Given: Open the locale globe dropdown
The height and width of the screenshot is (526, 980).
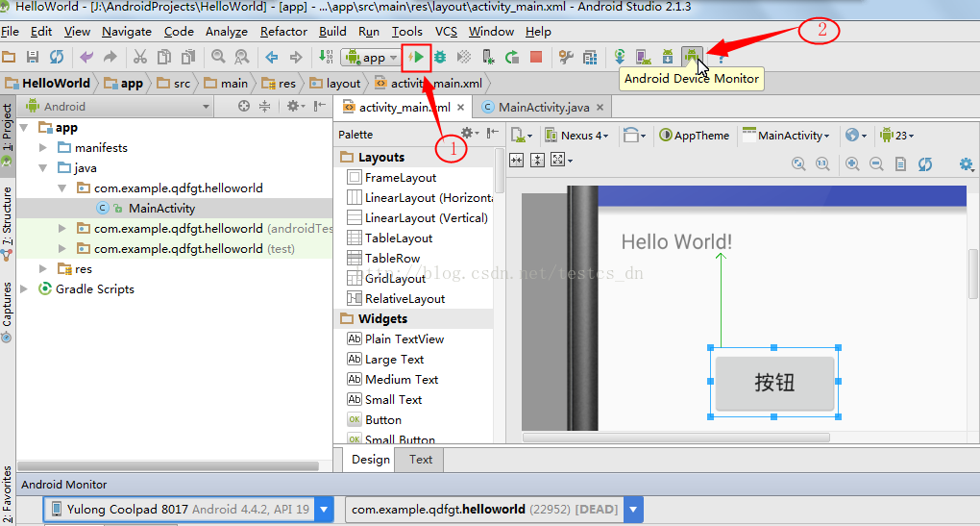Looking at the screenshot, I should (x=856, y=135).
